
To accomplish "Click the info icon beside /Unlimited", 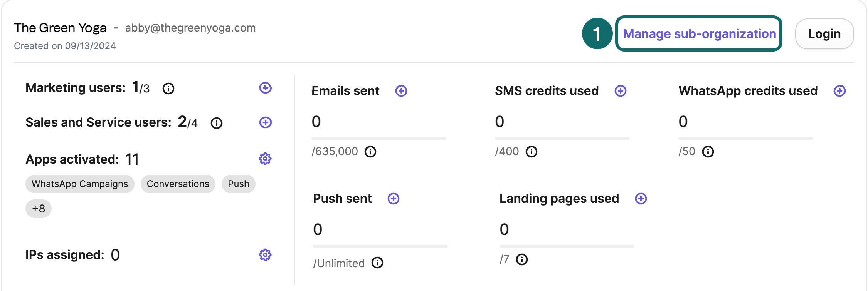I will pos(377,263).
